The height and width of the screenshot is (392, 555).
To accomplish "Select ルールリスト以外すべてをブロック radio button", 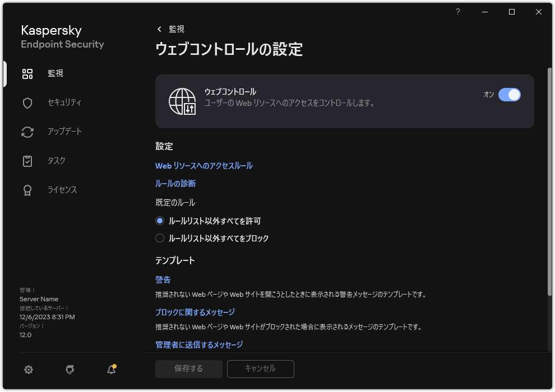I will 160,238.
